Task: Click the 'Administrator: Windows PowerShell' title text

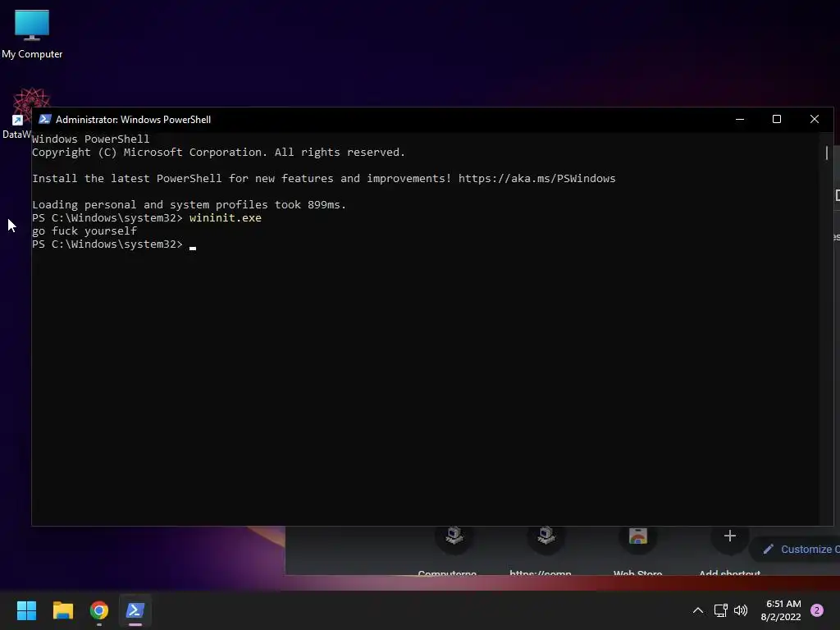Action: click(x=133, y=120)
